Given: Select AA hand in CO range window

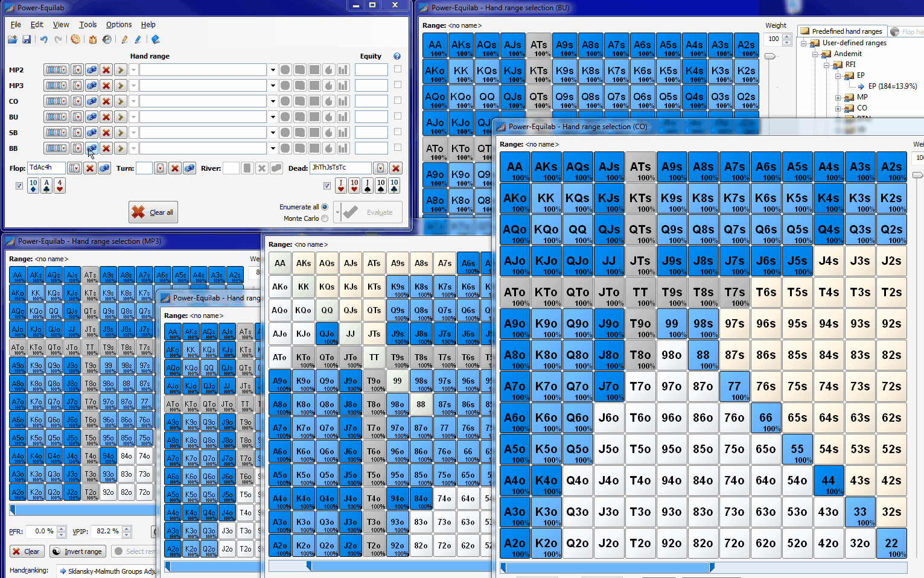Looking at the screenshot, I should (515, 167).
